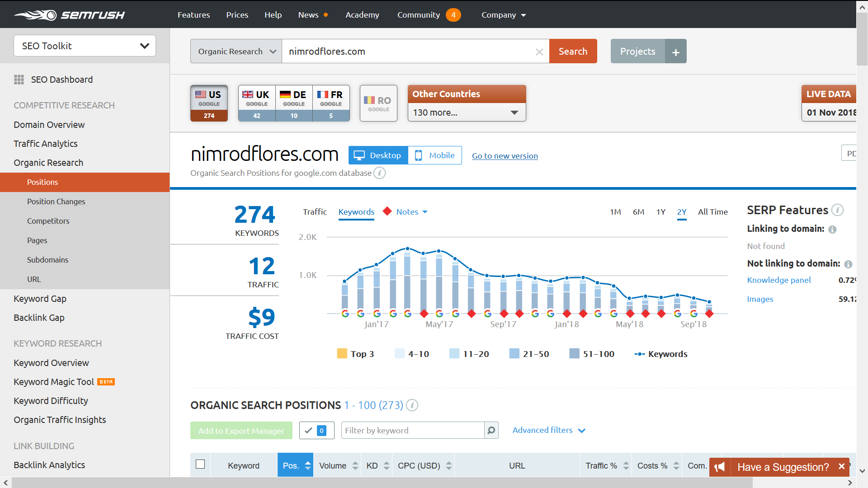This screenshot has height=488, width=868.
Task: Click the Filter by keyword field
Action: coord(413,431)
